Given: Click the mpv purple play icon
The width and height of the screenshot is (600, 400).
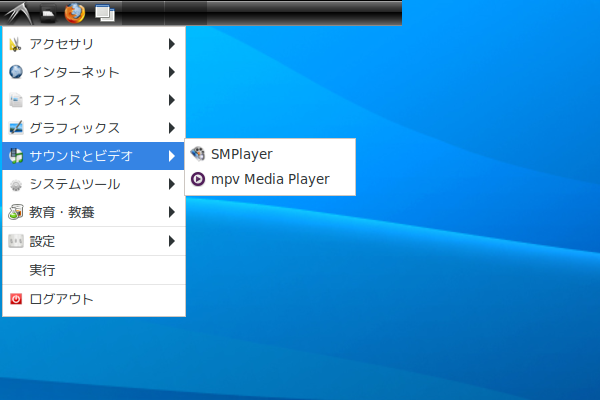Looking at the screenshot, I should (198, 179).
